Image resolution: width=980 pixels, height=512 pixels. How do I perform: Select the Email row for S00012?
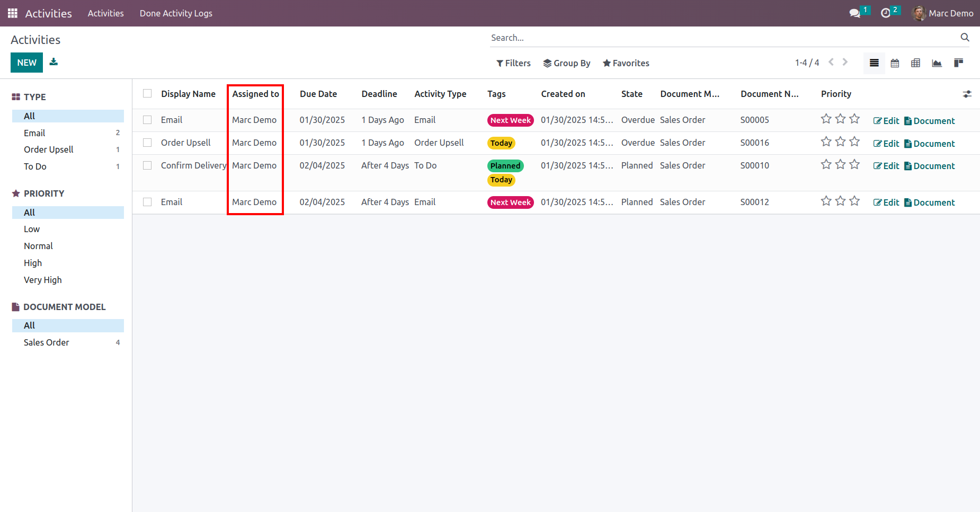[147, 202]
